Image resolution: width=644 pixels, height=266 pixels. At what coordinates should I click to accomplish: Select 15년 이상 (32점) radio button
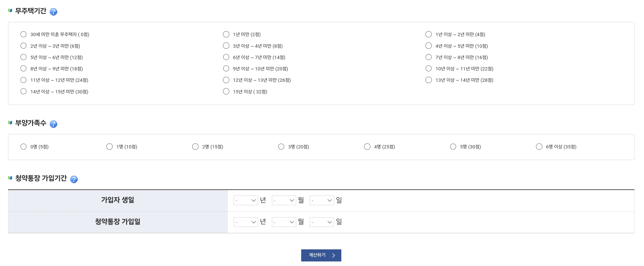tap(226, 91)
